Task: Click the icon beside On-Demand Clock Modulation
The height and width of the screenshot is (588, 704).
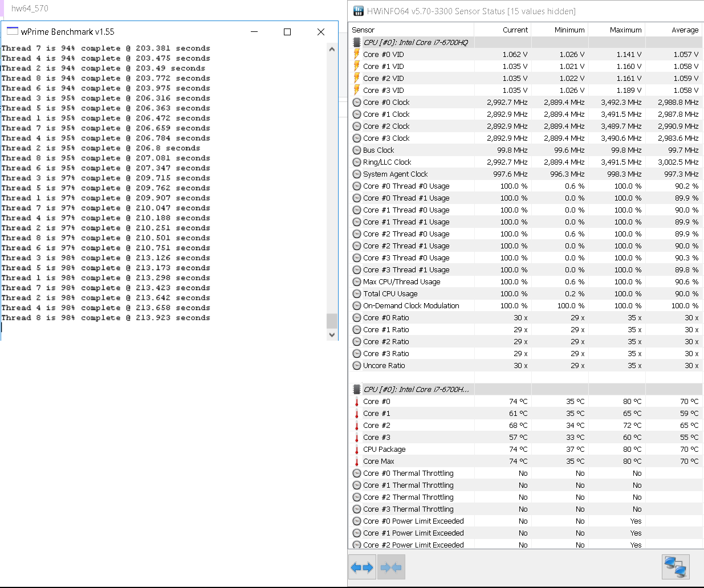Action: click(x=357, y=305)
